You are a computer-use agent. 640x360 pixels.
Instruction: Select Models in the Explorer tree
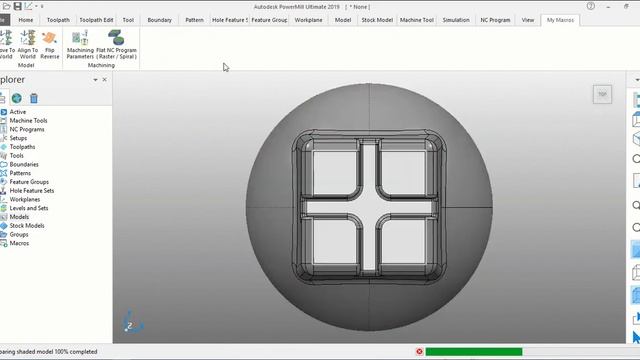pos(19,217)
